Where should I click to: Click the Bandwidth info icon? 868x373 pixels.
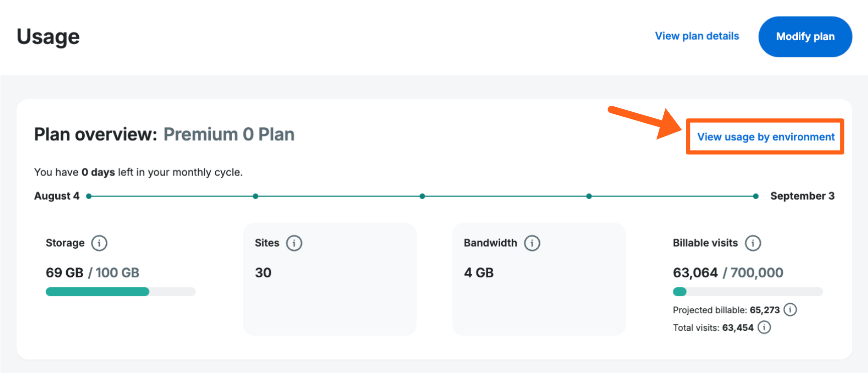point(532,243)
